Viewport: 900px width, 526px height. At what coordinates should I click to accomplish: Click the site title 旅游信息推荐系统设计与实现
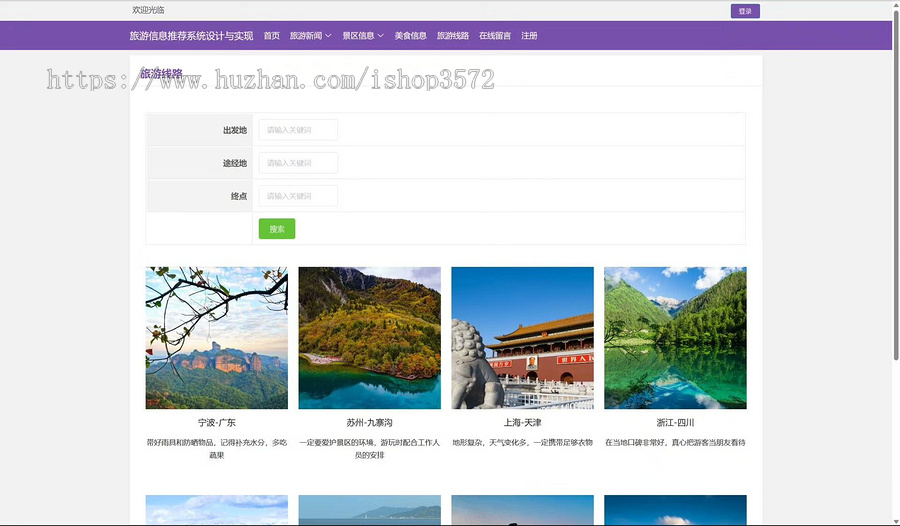[x=191, y=36]
